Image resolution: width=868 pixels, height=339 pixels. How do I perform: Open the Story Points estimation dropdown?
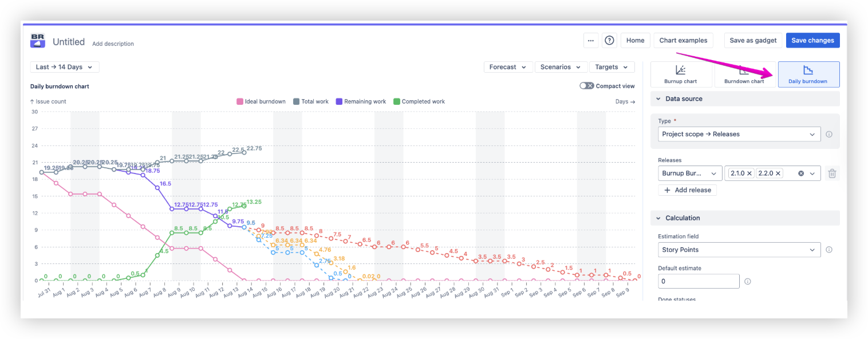(739, 250)
